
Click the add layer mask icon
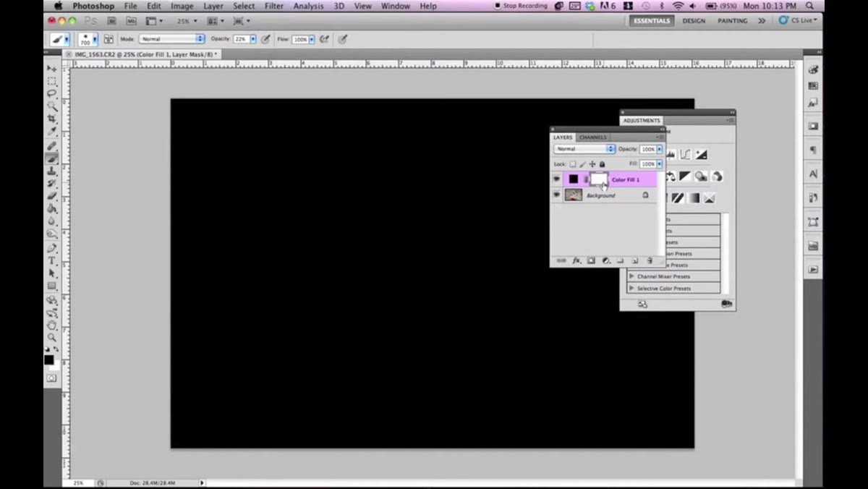[591, 260]
